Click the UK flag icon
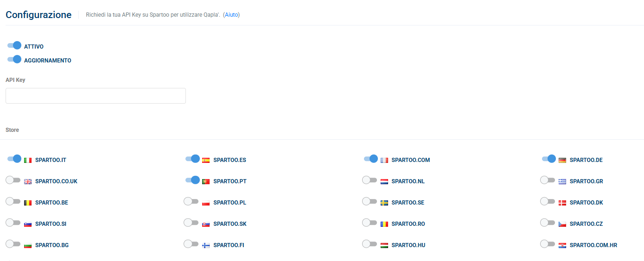The image size is (644, 261). click(28, 181)
